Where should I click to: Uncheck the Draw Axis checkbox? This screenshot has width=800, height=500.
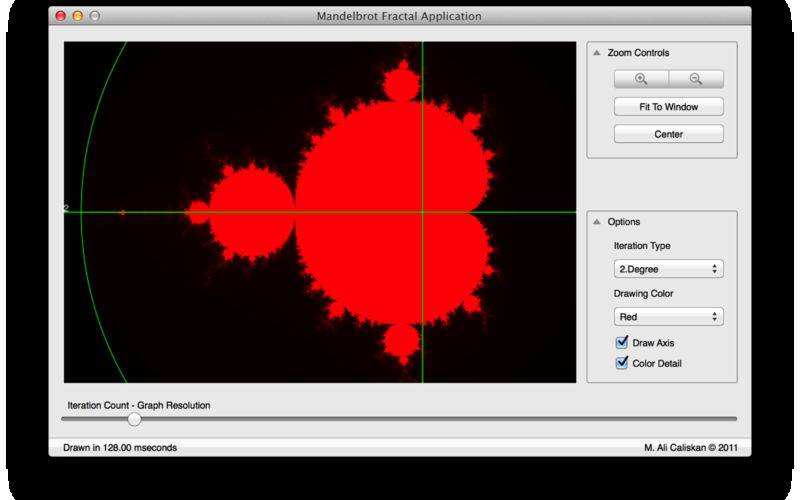(622, 342)
